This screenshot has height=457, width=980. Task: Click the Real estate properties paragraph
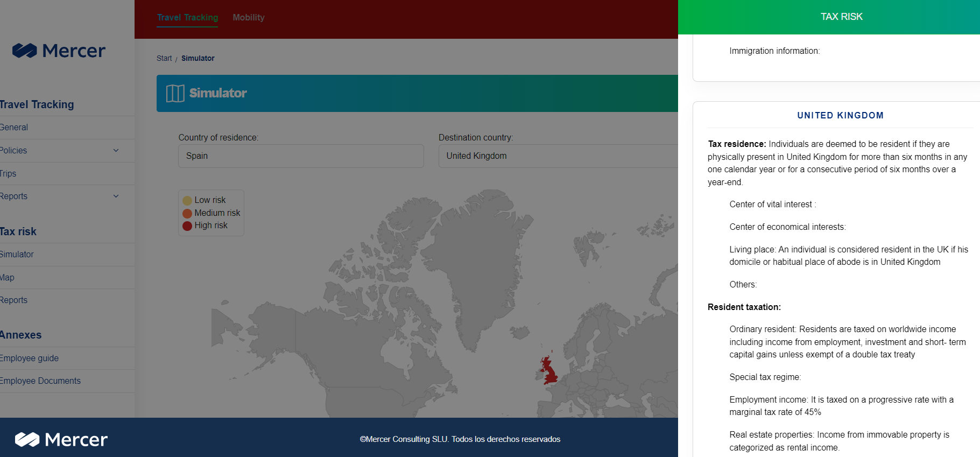point(839,441)
